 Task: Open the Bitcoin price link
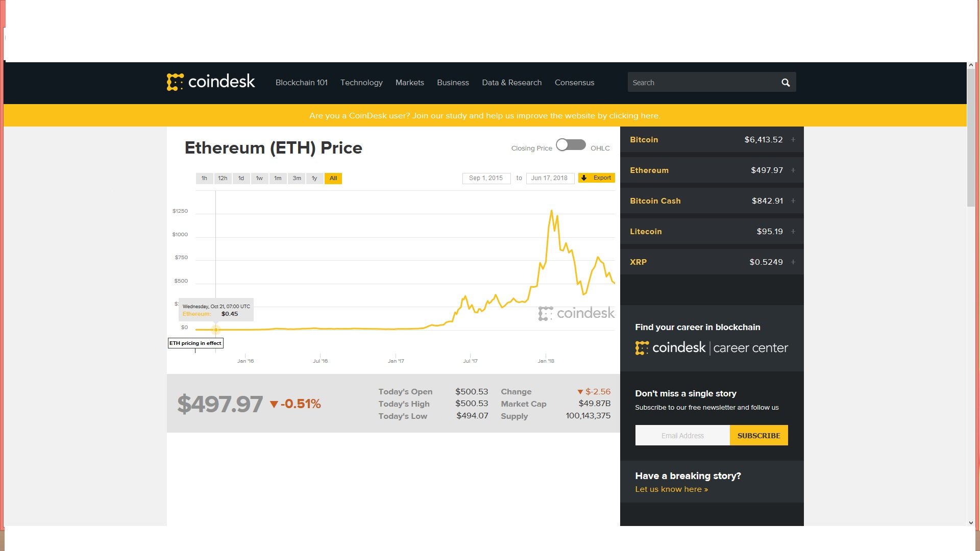click(x=644, y=140)
